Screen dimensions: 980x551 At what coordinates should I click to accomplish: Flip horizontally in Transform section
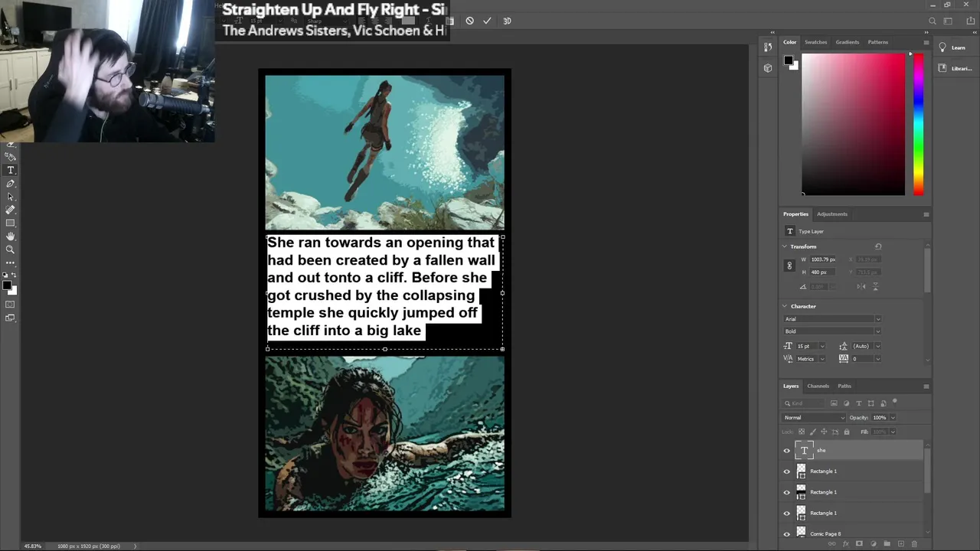tap(861, 286)
